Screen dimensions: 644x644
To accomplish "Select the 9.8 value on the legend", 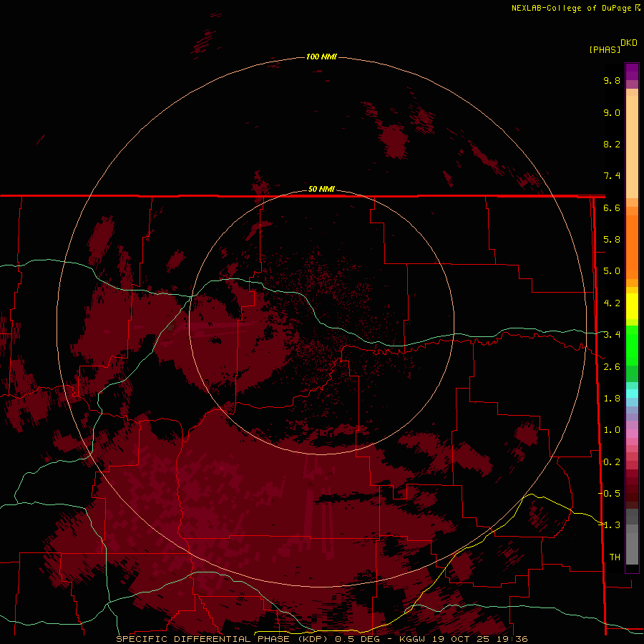I will (612, 80).
